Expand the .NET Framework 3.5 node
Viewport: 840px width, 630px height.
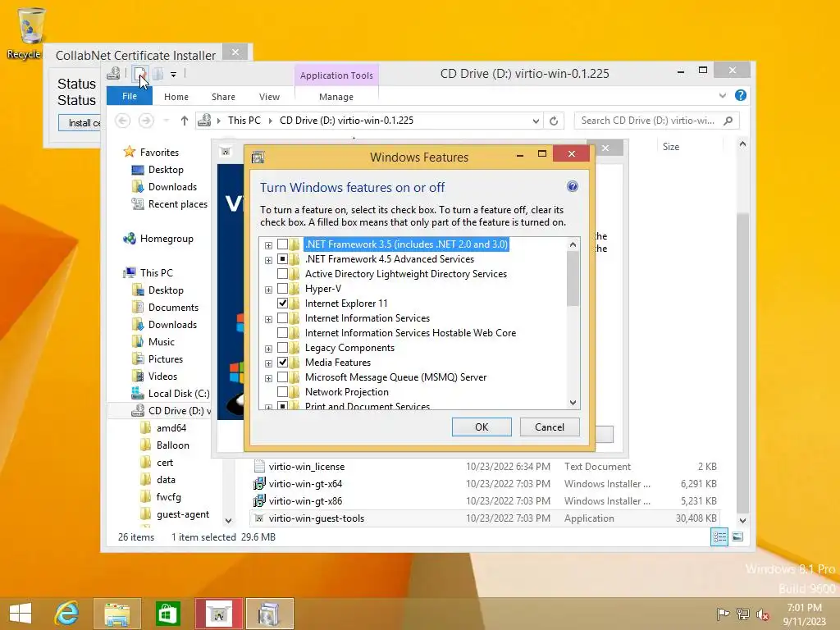268,245
